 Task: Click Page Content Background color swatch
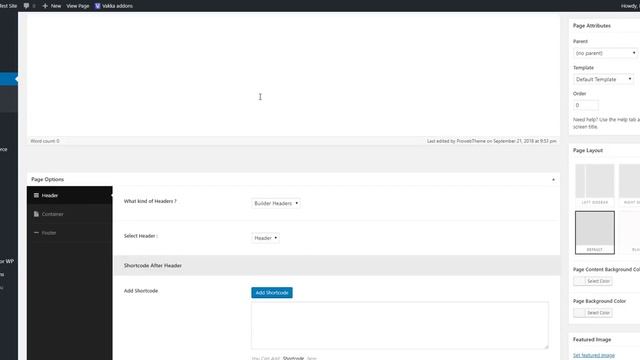tap(579, 281)
